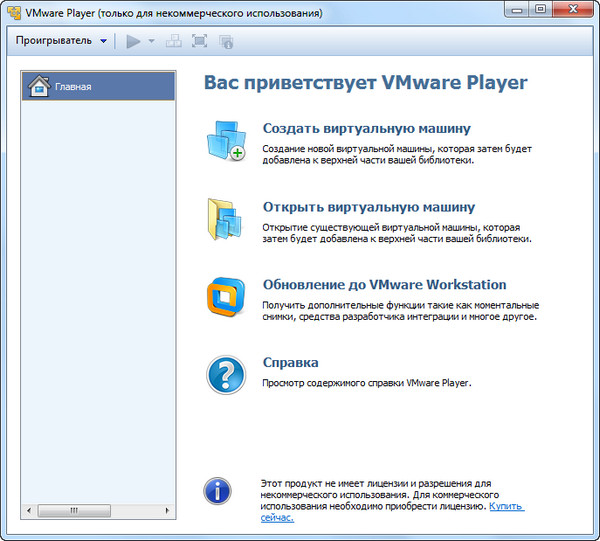This screenshot has height=541, width=600.
Task: Click Обновление до VMware Workstation heading
Action: pyautogui.click(x=385, y=285)
